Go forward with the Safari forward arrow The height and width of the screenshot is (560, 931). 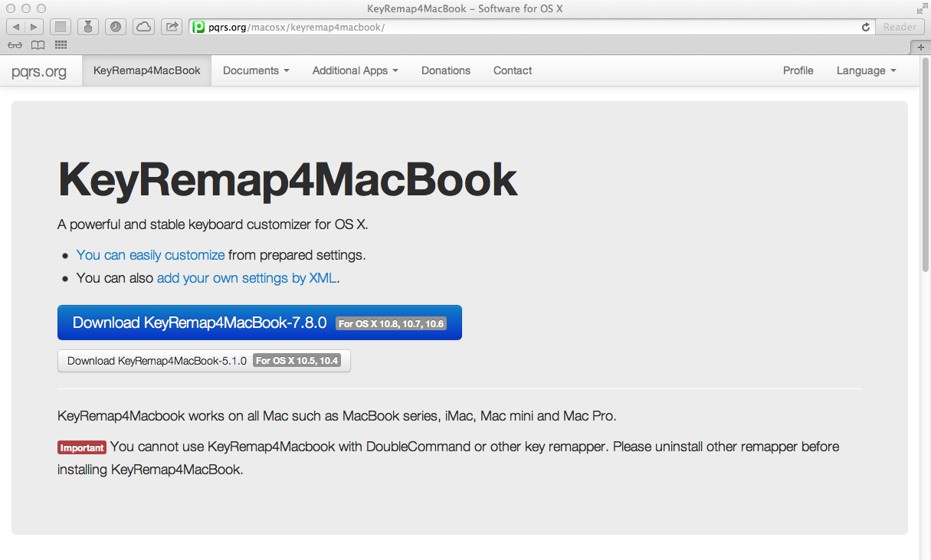(x=34, y=27)
